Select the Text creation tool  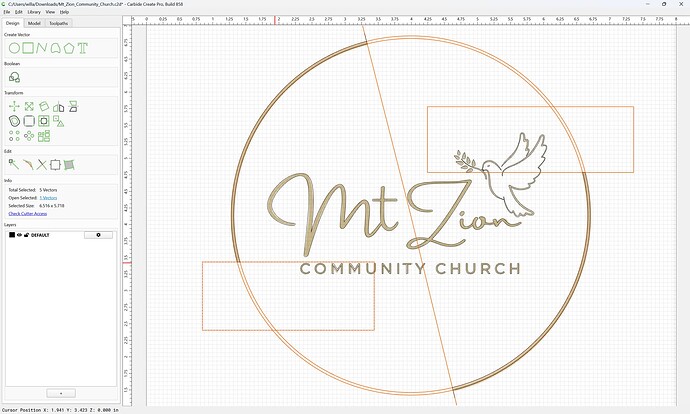coord(83,48)
